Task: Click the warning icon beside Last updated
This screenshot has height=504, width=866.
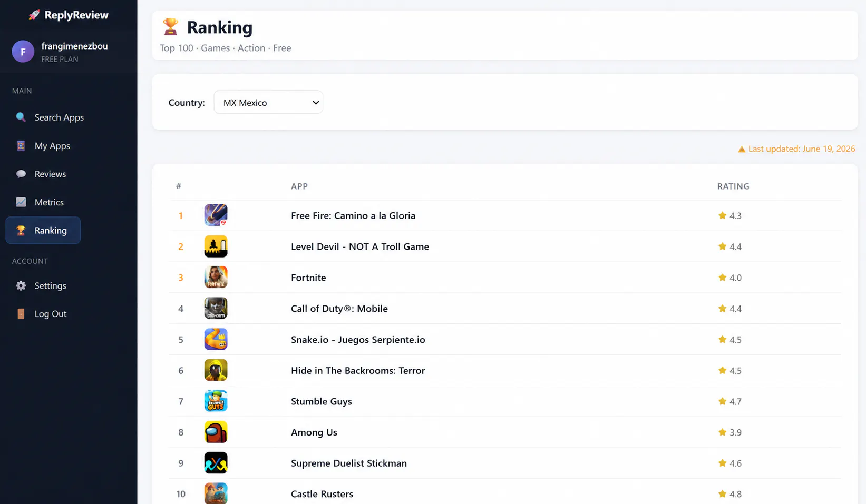Action: coord(742,149)
